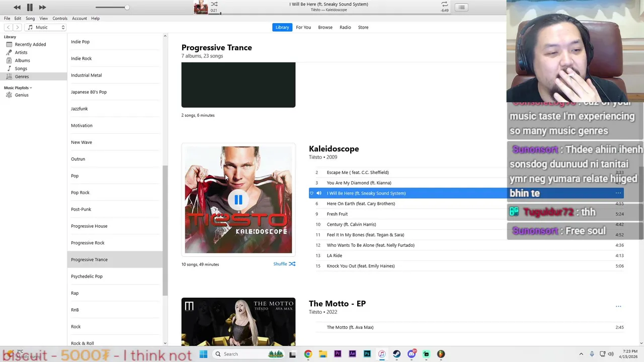644x362 pixels.
Task: Select Artists in the library sidebar
Action: pyautogui.click(x=21, y=52)
